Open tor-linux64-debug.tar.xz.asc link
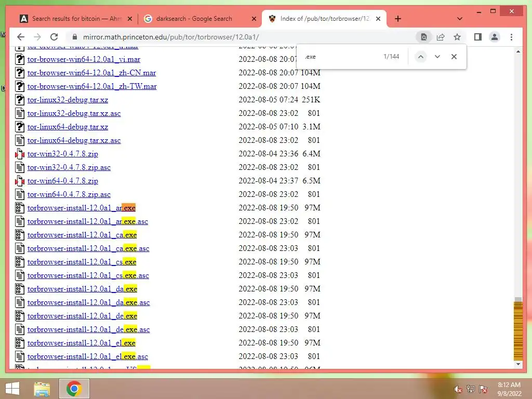Viewport: 532px width, 399px height. (74, 140)
